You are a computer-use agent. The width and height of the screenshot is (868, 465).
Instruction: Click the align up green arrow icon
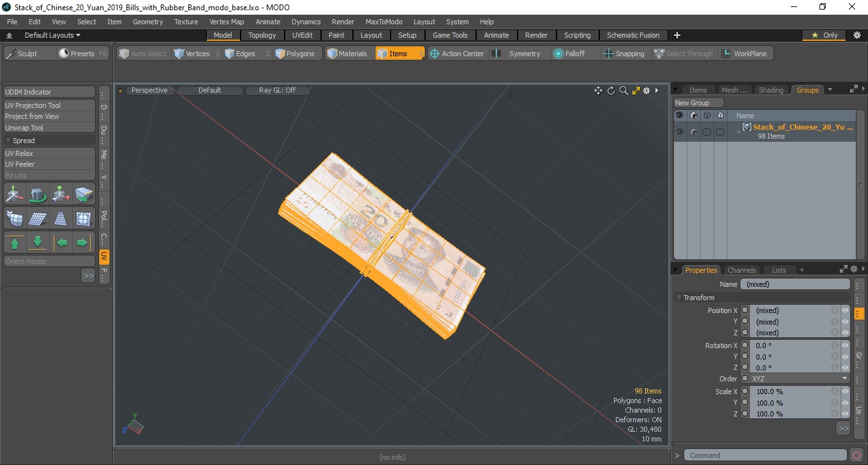15,243
